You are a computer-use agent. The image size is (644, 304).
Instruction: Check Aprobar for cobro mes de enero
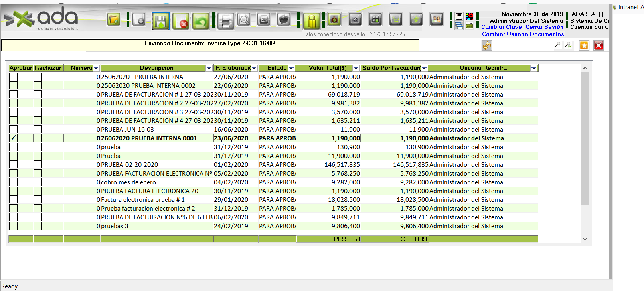[14, 182]
